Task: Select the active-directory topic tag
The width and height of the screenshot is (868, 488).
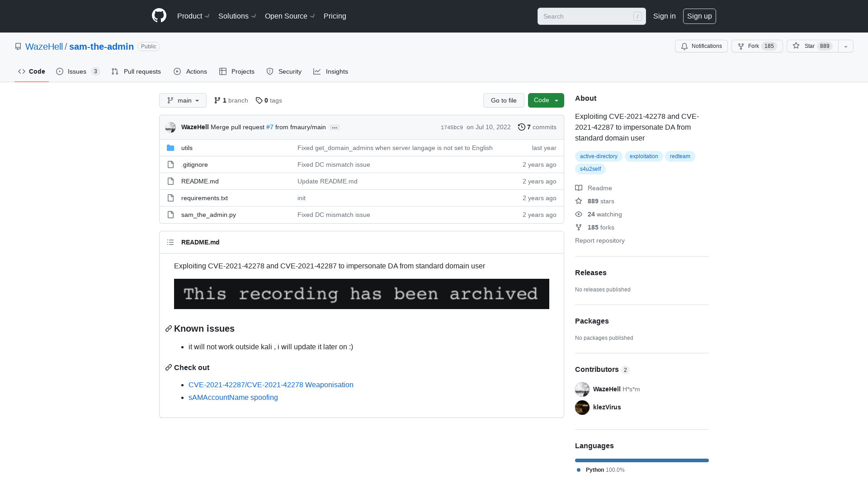Action: click(x=599, y=156)
